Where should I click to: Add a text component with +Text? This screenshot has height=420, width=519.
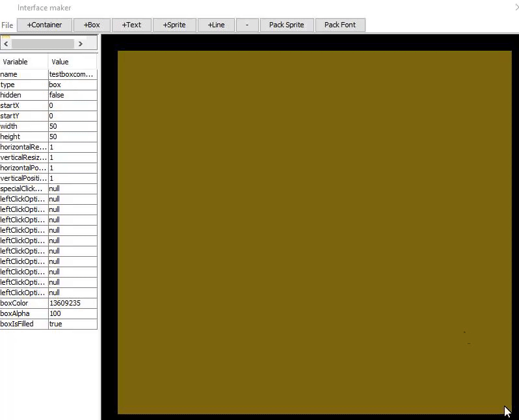click(131, 25)
